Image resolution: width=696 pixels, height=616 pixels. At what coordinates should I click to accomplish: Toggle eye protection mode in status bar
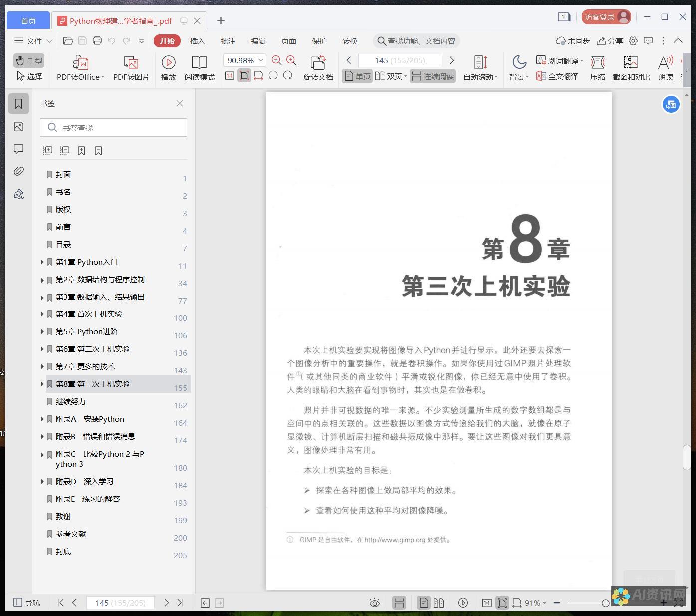tap(374, 603)
